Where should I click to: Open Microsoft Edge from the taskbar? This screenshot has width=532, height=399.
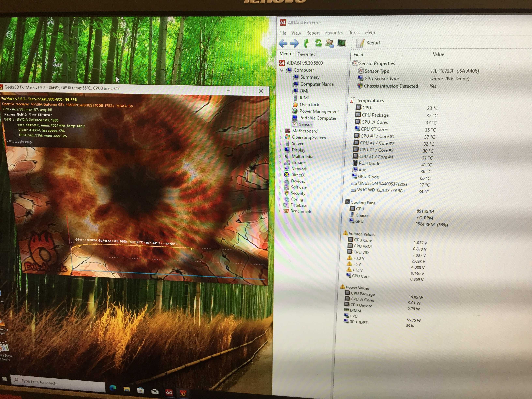[113, 388]
